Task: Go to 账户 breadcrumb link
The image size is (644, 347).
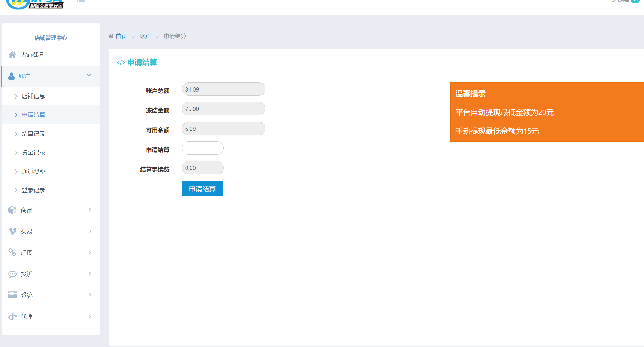Action: click(x=145, y=36)
